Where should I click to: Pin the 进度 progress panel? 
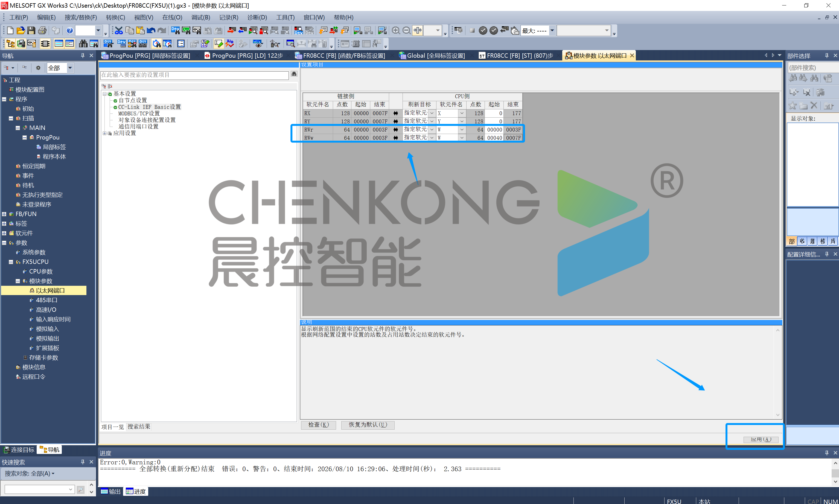pyautogui.click(x=826, y=453)
